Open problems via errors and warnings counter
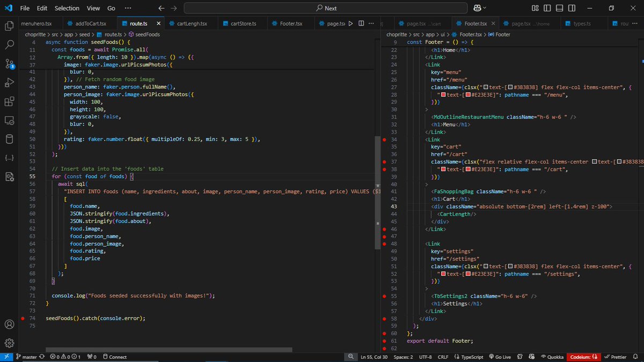The image size is (644, 362). click(65, 357)
